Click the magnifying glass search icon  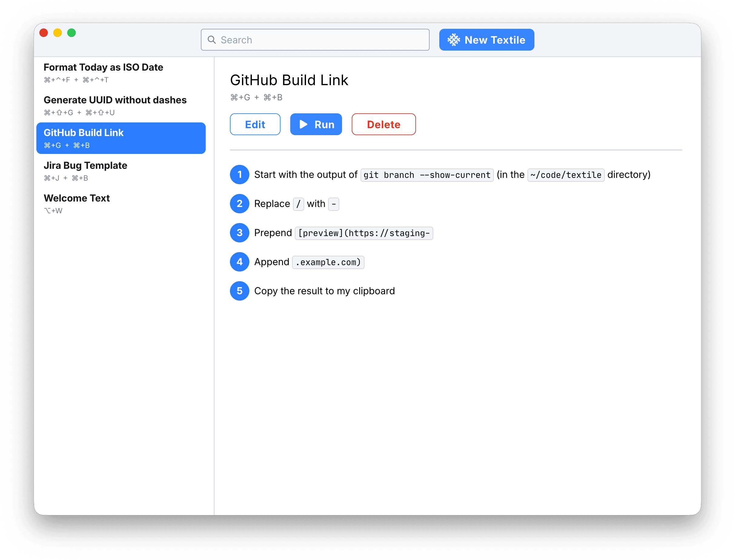click(x=211, y=40)
